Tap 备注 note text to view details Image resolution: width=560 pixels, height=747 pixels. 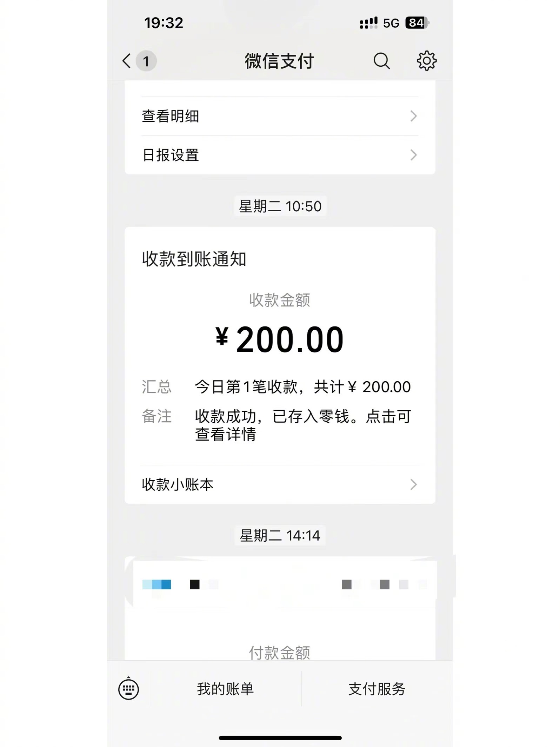click(x=303, y=425)
